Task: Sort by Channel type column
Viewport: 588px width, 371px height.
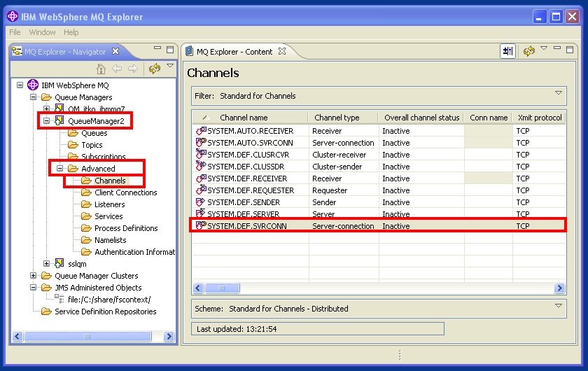Action: [x=337, y=118]
